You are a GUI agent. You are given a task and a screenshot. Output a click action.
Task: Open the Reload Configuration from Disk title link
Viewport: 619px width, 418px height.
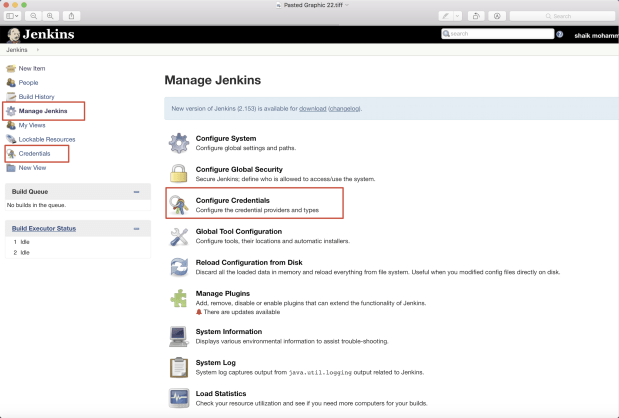[x=249, y=262]
